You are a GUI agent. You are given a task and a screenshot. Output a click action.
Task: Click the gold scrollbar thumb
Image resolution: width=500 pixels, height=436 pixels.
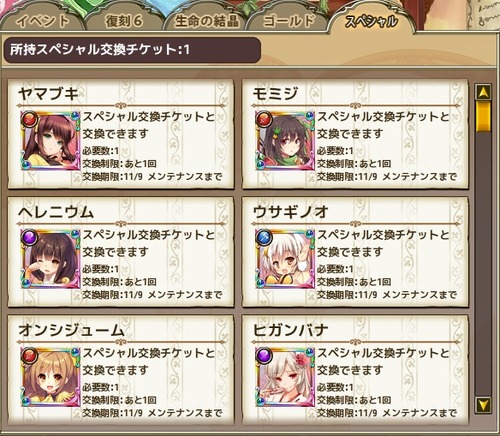[483, 116]
